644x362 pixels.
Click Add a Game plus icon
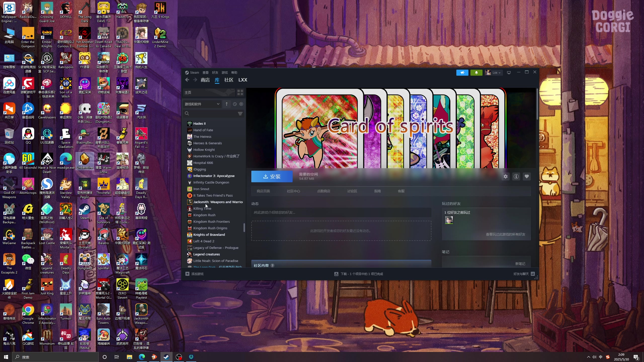click(x=187, y=274)
